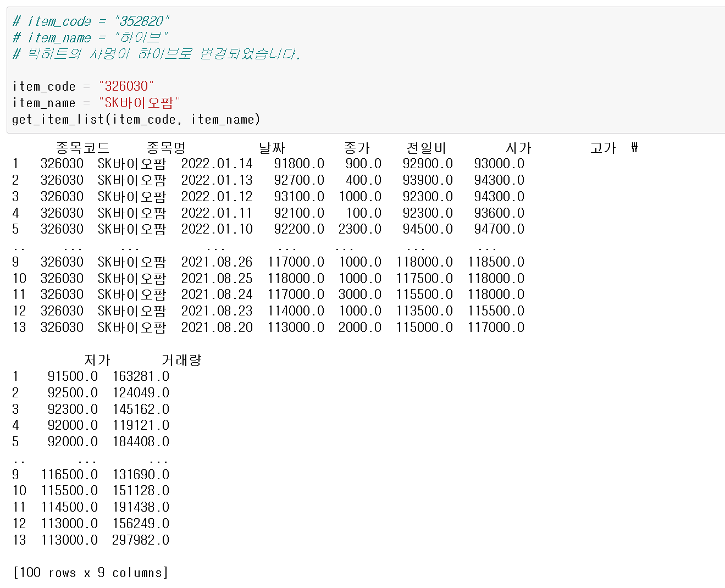The width and height of the screenshot is (725, 588).
Task: Click the low price 116500.0
Action: click(x=69, y=475)
